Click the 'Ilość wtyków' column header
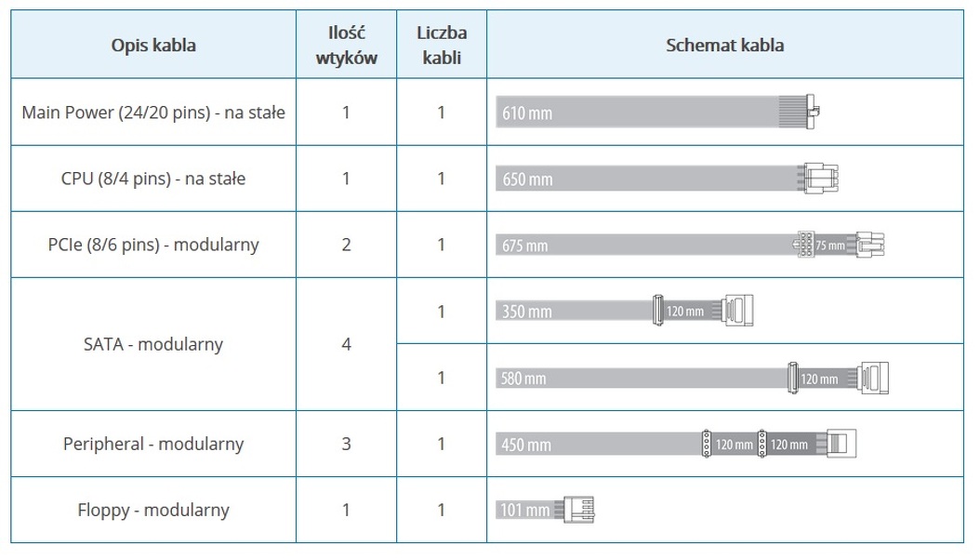Screen dimensions: 980x558 tap(346, 45)
